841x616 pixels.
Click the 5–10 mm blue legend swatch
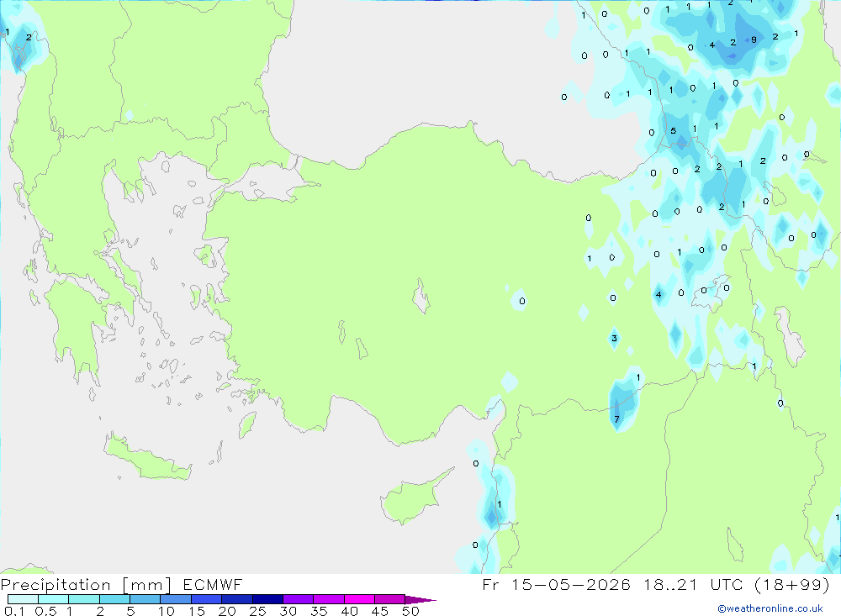(x=145, y=599)
